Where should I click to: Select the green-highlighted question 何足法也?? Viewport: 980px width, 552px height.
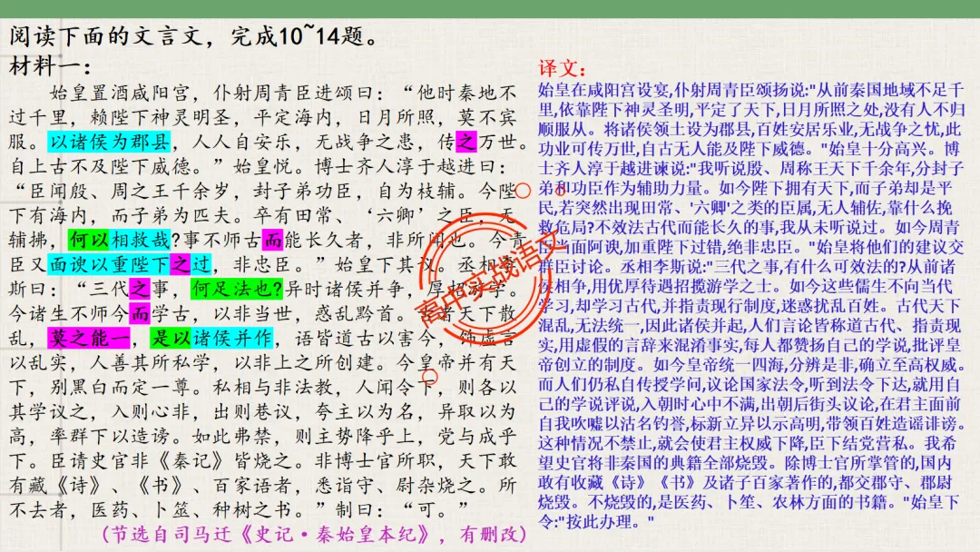pyautogui.click(x=233, y=290)
